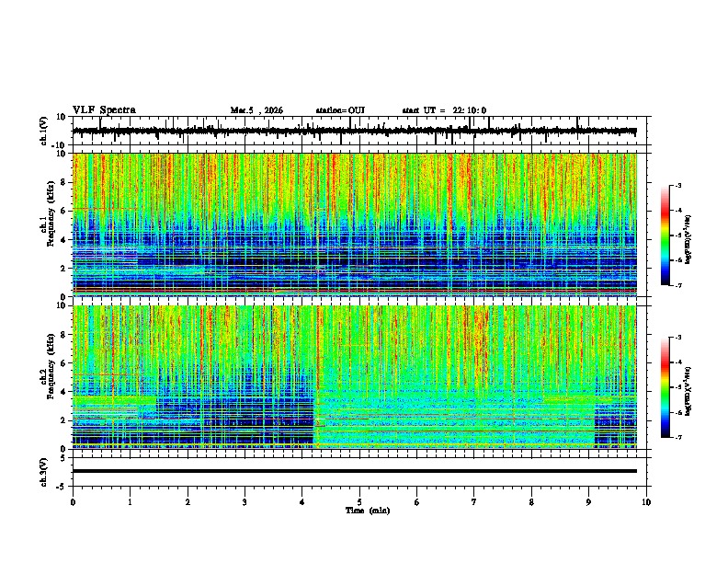Click the time axis tick label '5'
Screen dimensions: 728x563
(x=359, y=502)
